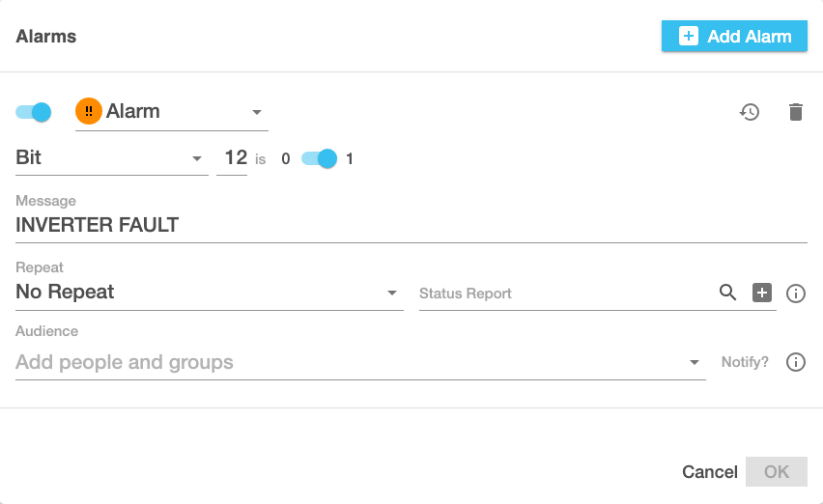Open the No Repeat dropdown

[392, 293]
